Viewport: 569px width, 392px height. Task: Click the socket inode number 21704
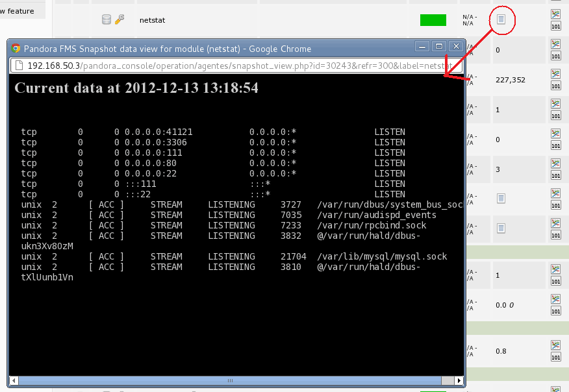tap(293, 257)
